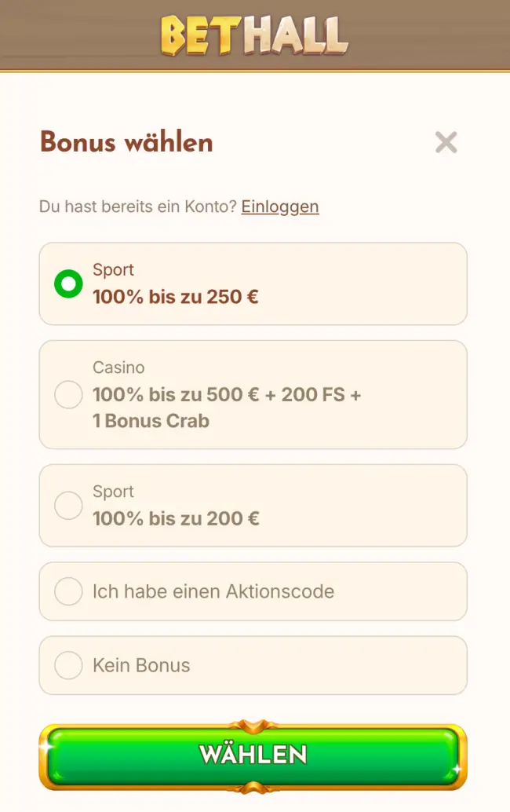Click the Kein Bonus card area
The image size is (510, 812).
tap(253, 665)
